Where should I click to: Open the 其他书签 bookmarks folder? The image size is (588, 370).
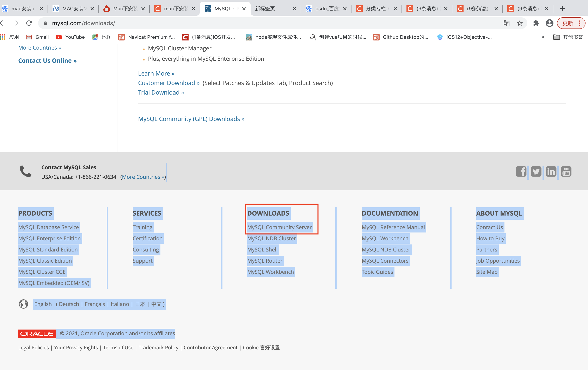(x=568, y=37)
